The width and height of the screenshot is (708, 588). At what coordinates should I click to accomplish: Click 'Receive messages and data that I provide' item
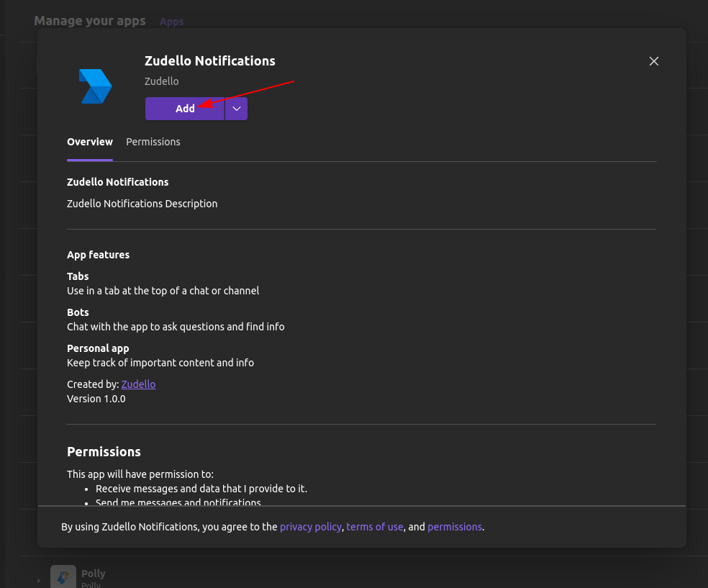pyautogui.click(x=201, y=489)
